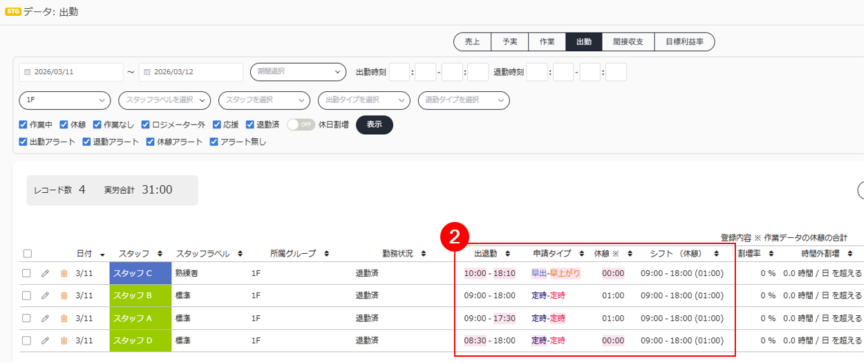The image size is (868, 363).
Task: Toggle 休憩 filter checkbox
Action: coord(64,124)
